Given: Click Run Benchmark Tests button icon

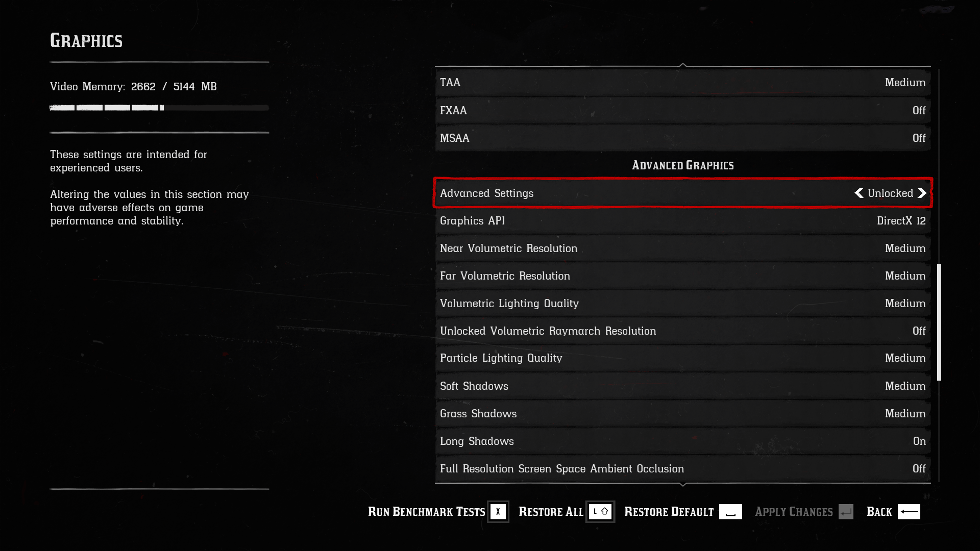Looking at the screenshot, I should (498, 511).
